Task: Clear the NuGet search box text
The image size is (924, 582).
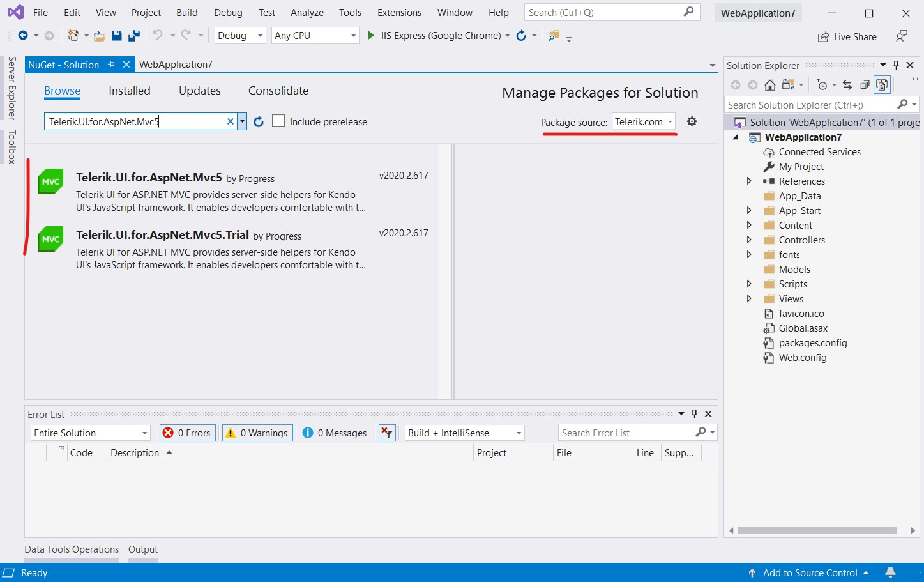Action: [231, 121]
